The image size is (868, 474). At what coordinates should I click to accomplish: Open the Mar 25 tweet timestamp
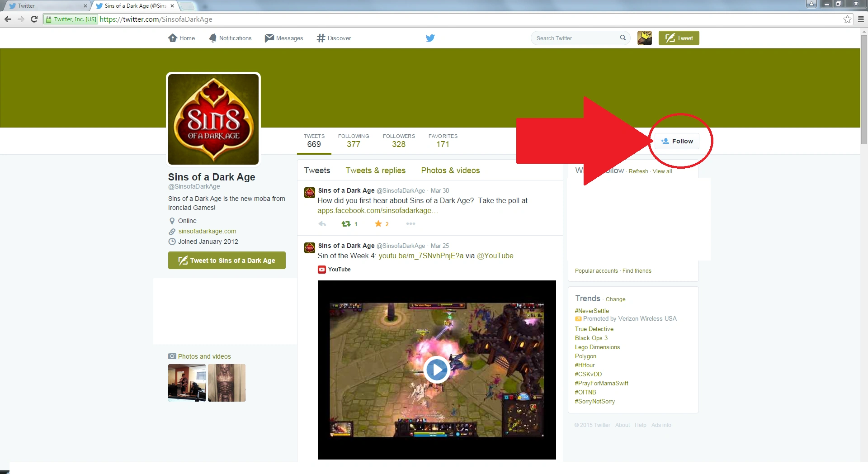click(x=440, y=246)
